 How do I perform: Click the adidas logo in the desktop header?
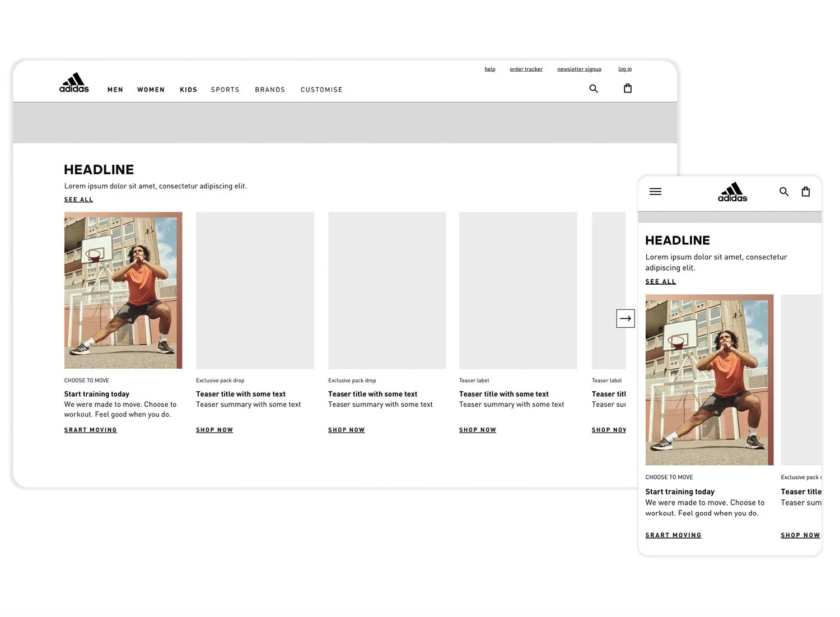pos(73,82)
